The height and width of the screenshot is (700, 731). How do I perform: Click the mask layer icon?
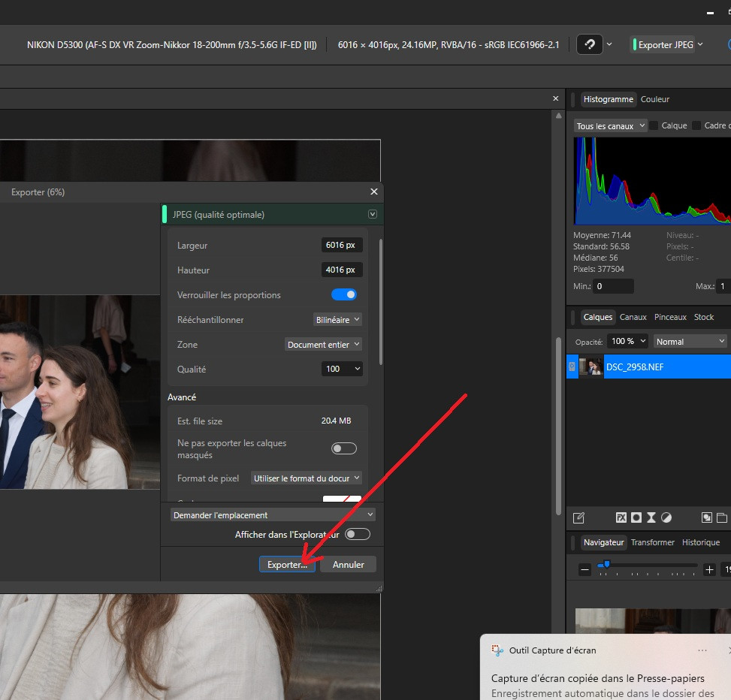coord(636,517)
